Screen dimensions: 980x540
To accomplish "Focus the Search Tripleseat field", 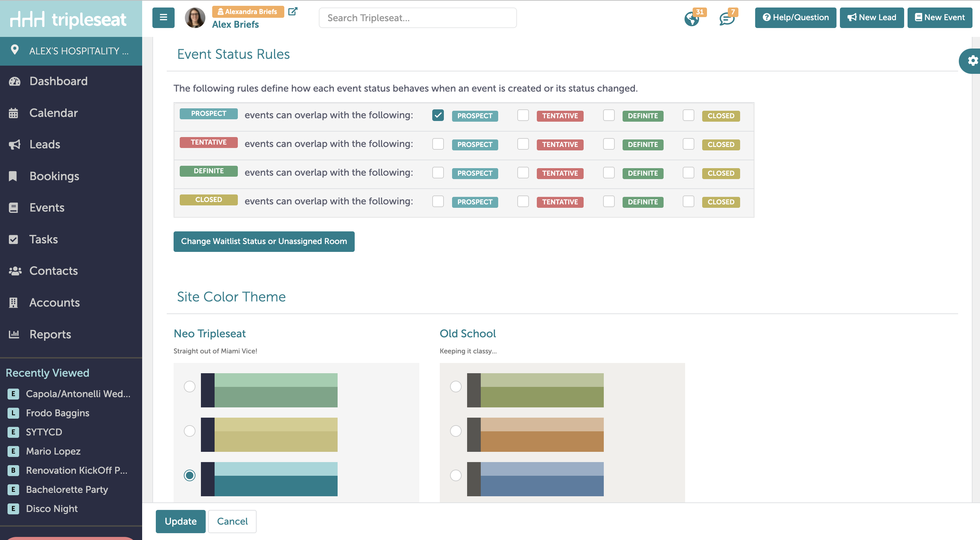I will click(418, 18).
